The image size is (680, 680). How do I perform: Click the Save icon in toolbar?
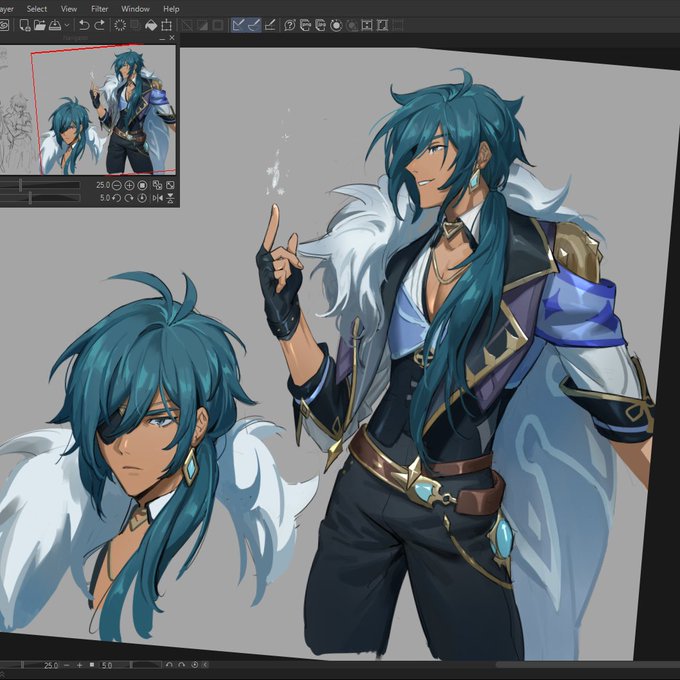[x=55, y=25]
